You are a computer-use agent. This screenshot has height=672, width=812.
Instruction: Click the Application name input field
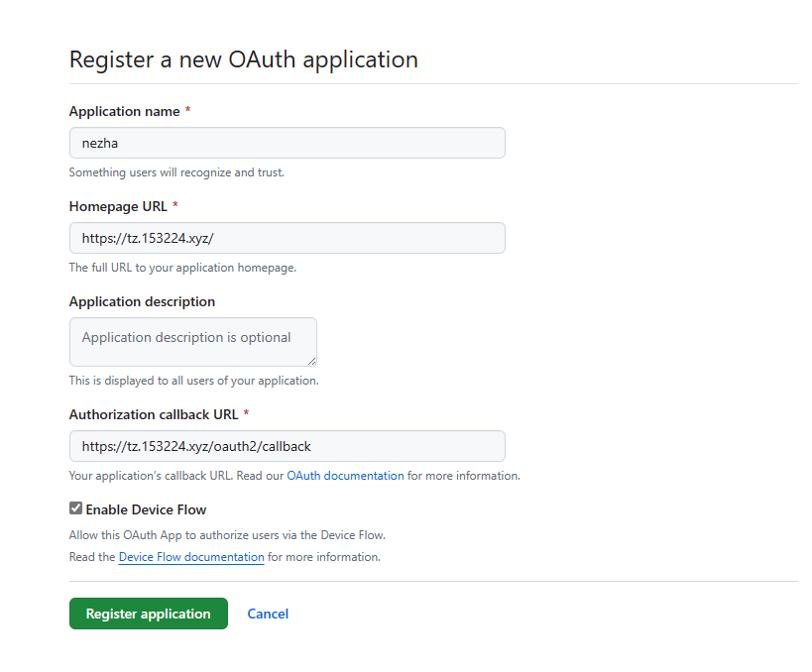[287, 143]
